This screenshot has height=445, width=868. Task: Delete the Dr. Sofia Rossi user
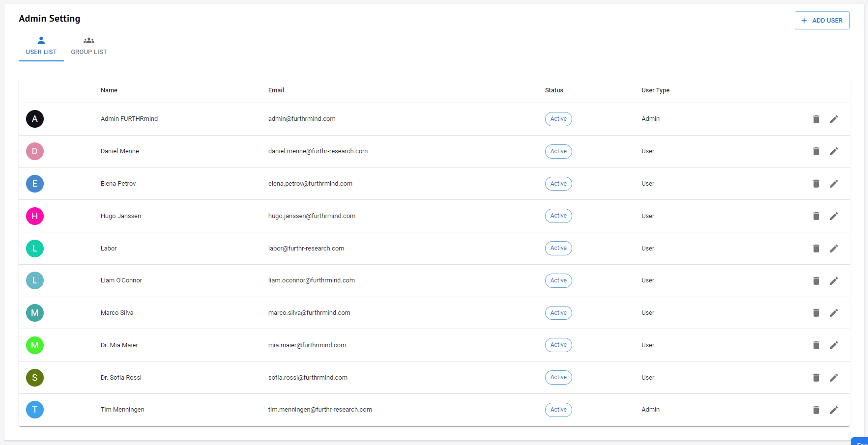[816, 377]
